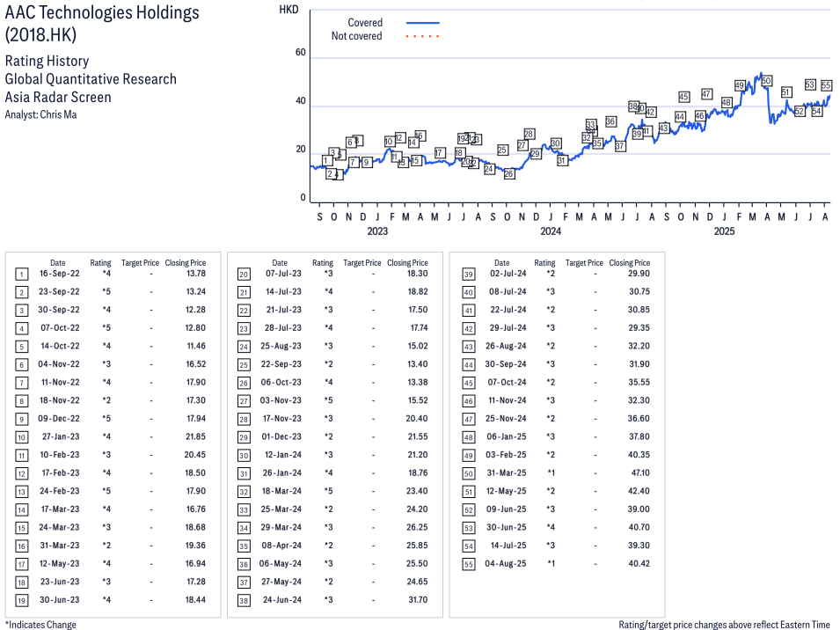
Task: Click the Date header in the first table
Action: [x=58, y=263]
